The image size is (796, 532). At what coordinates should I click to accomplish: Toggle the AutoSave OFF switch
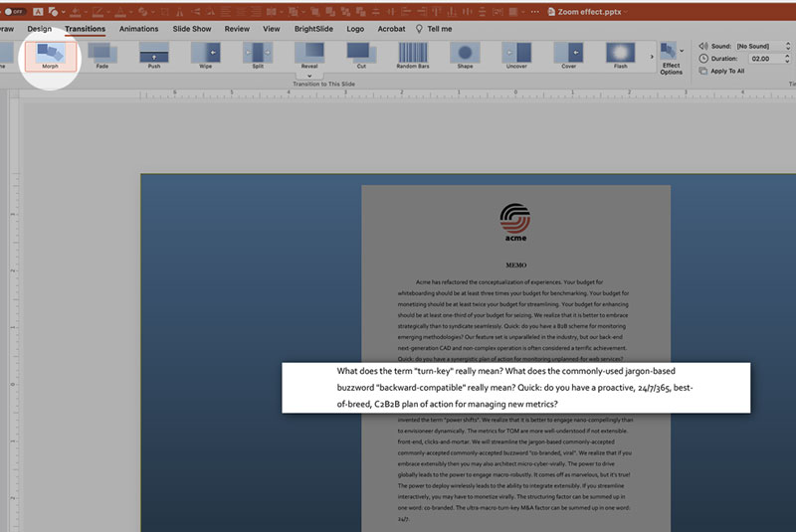15,11
